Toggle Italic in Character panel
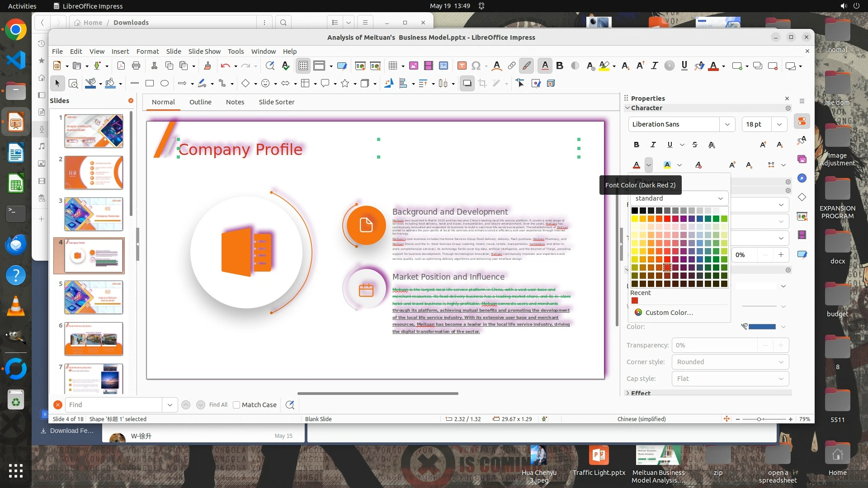This screenshot has width=868, height=488. (653, 145)
